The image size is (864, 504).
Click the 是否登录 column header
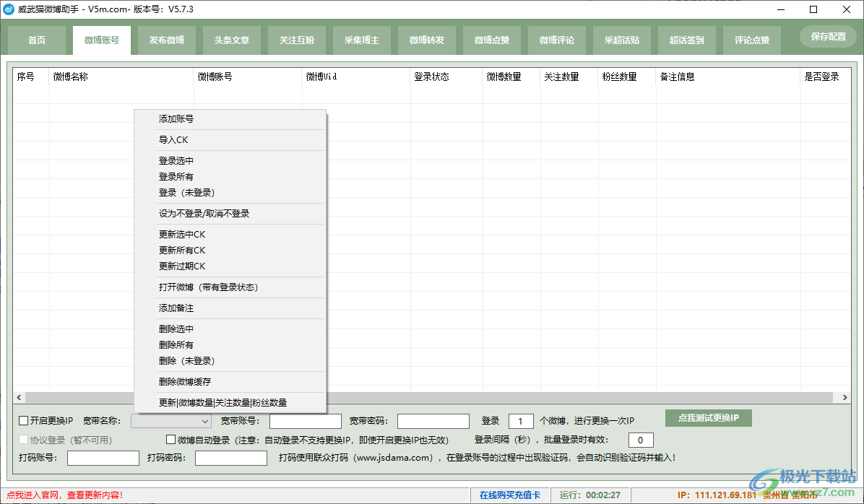(x=826, y=77)
